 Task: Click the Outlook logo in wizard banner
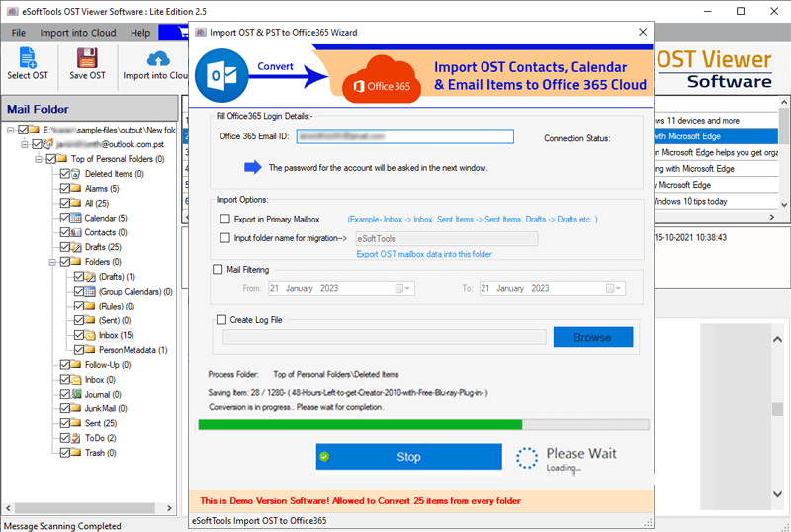(221, 76)
